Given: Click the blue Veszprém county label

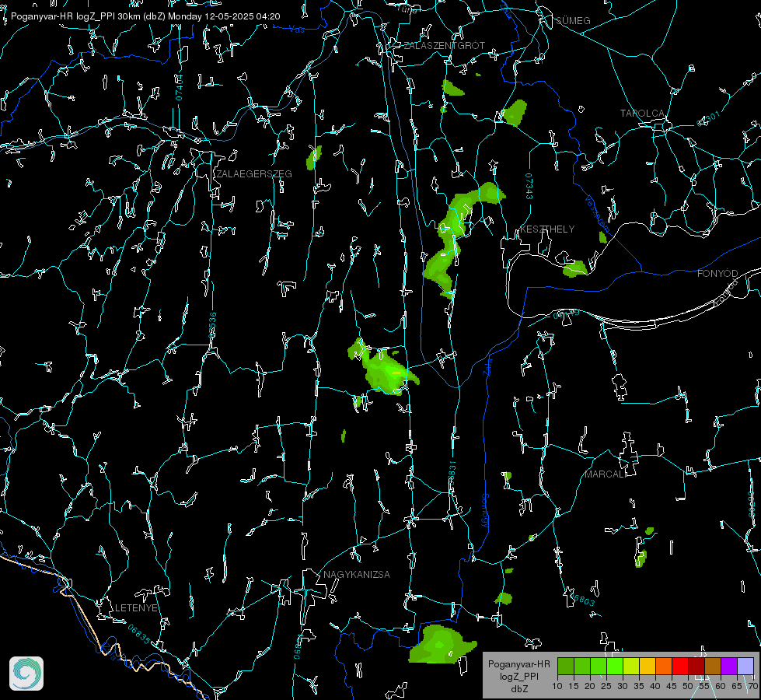Looking at the screenshot, I should click(597, 213).
